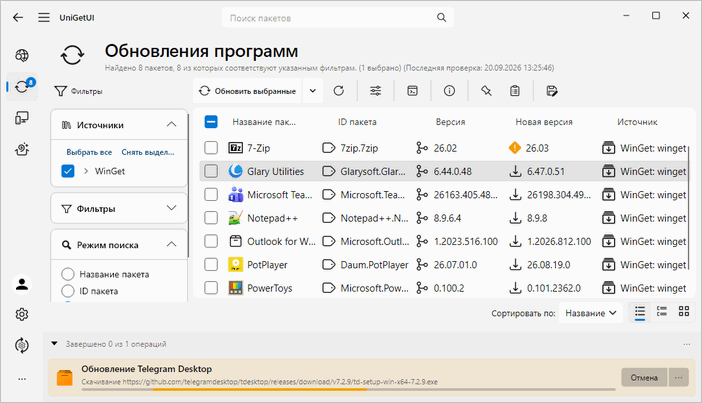Check the Notepad++ row checkbox
Image resolution: width=702 pixels, height=403 pixels.
211,218
